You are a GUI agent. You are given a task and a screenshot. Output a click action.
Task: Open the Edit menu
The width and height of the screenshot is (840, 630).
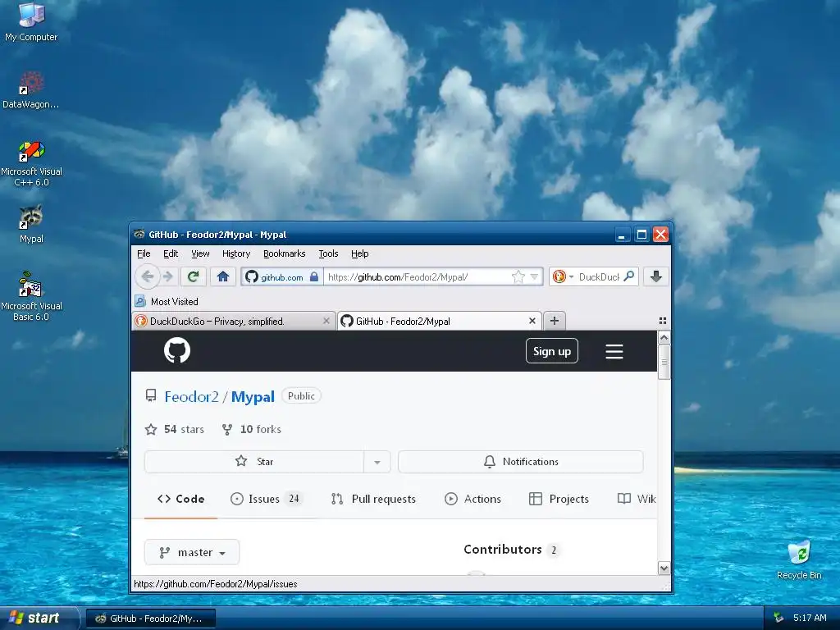pyautogui.click(x=171, y=253)
